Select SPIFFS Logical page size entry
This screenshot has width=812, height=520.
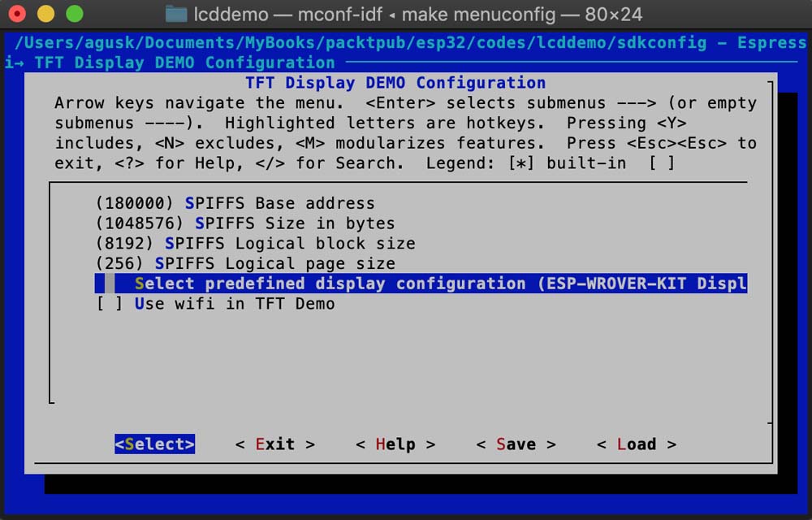(245, 263)
